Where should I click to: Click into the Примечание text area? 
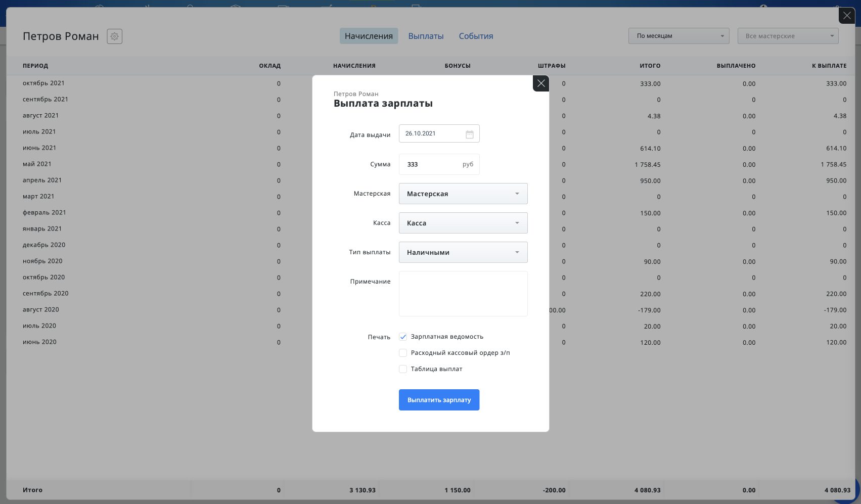point(463,294)
